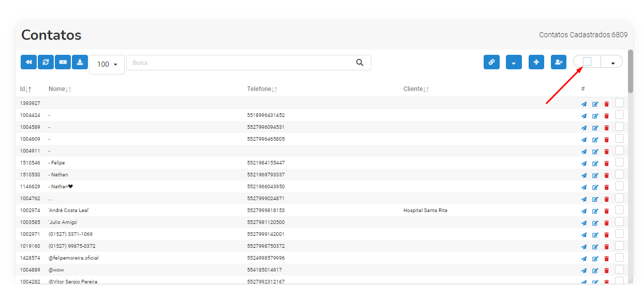
Task: Click the remove-user icon button
Action: tap(559, 62)
